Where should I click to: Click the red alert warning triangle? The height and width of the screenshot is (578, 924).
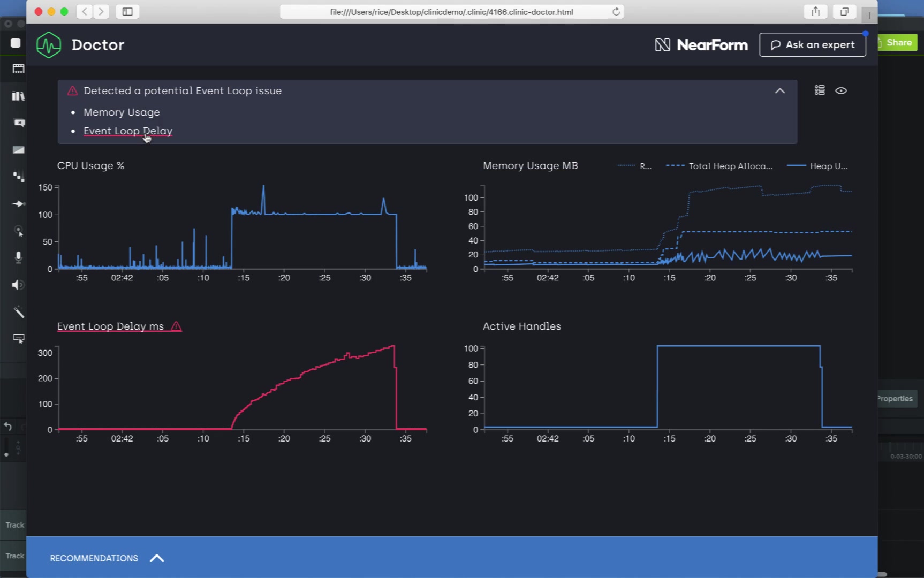point(72,91)
